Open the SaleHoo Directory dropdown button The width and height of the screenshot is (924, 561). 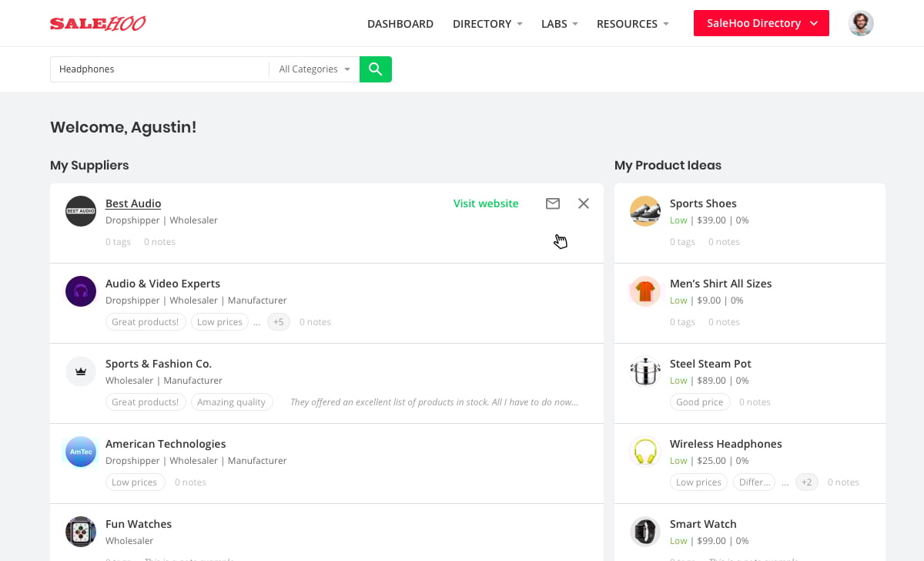[761, 23]
